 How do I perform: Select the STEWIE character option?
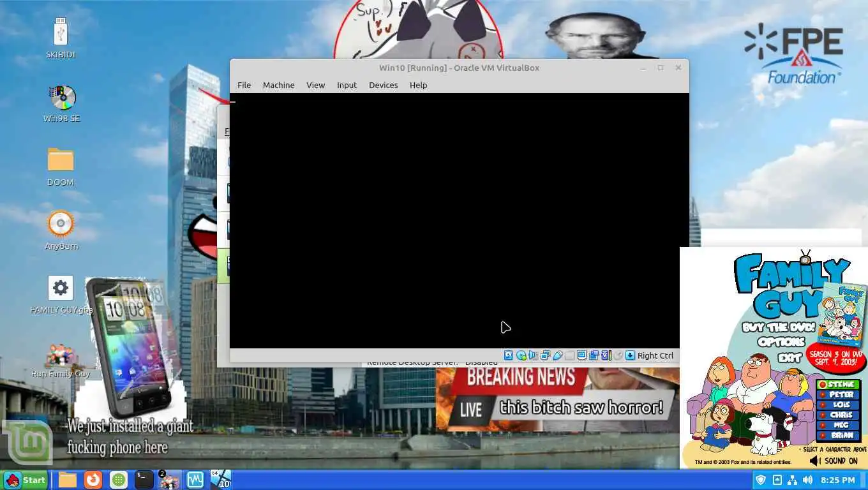[x=839, y=385]
